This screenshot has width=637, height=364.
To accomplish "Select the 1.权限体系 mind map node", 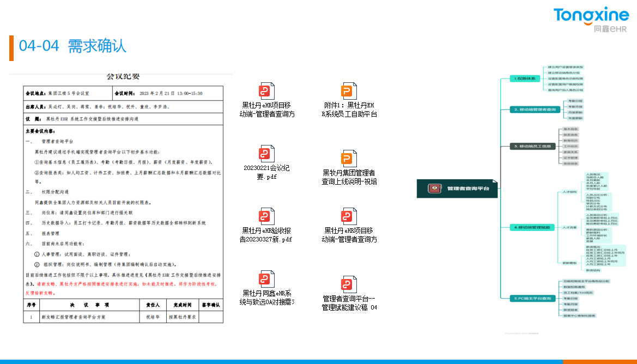I will click(x=524, y=78).
